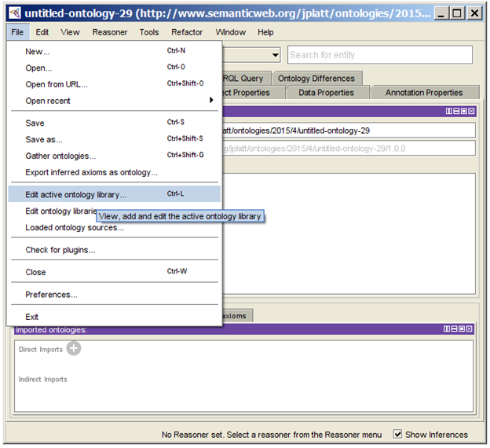This screenshot has width=490, height=448.
Task: Open the Reasoner menu
Action: (x=110, y=32)
